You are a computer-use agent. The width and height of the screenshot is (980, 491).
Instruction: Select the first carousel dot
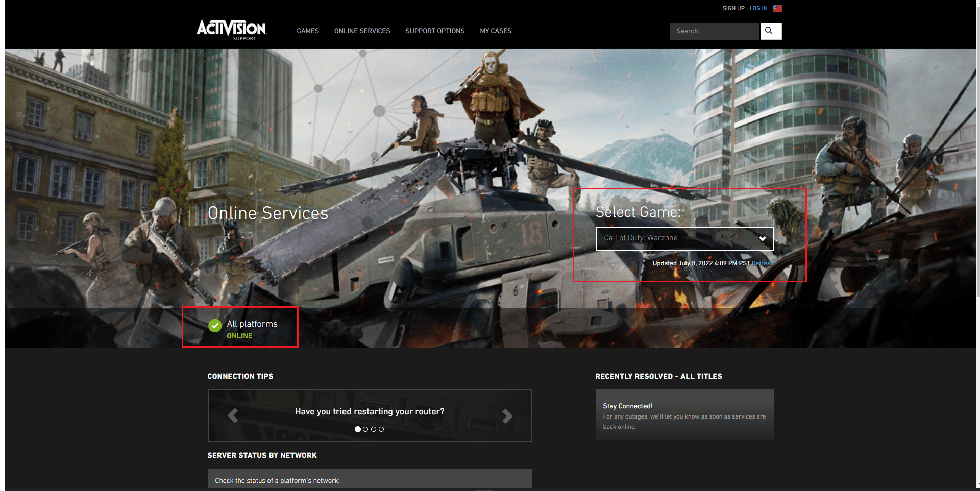click(358, 429)
